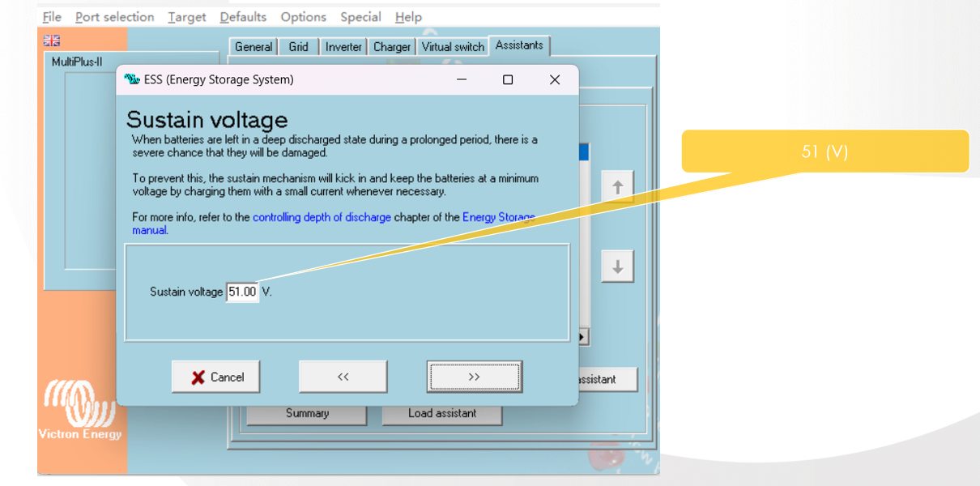
Task: Switch to the Charger tab
Action: pos(392,47)
